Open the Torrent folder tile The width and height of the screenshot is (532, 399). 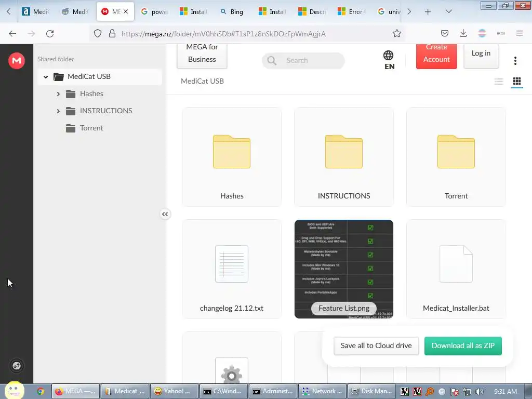(456, 157)
